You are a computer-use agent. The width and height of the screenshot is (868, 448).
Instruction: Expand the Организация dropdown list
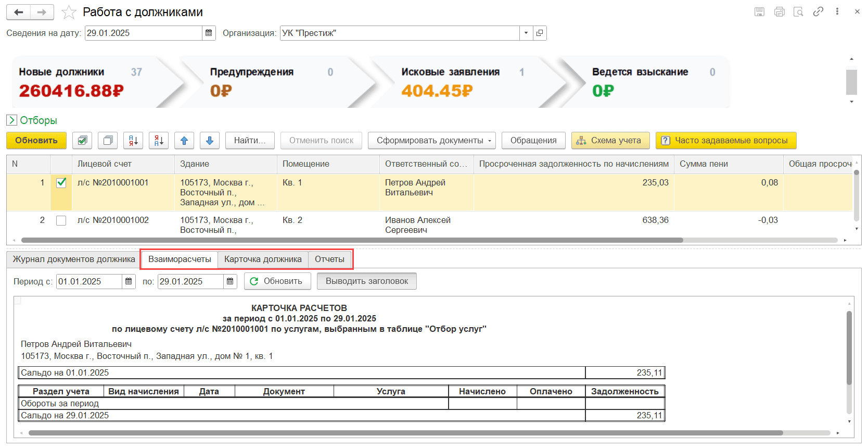click(x=526, y=33)
